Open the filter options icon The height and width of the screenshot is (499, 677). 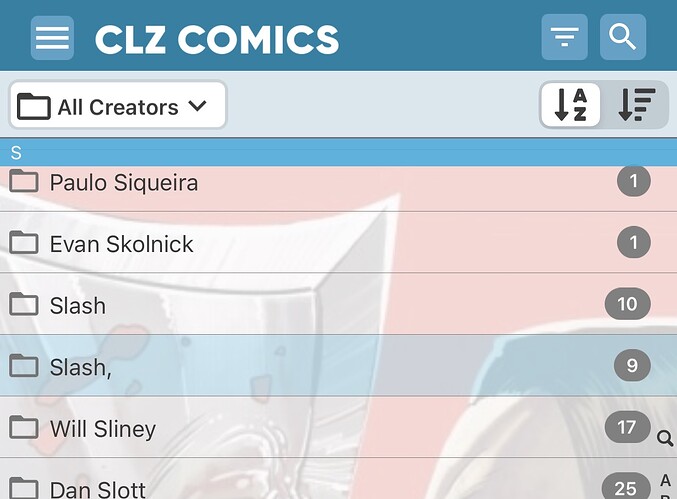(x=565, y=38)
